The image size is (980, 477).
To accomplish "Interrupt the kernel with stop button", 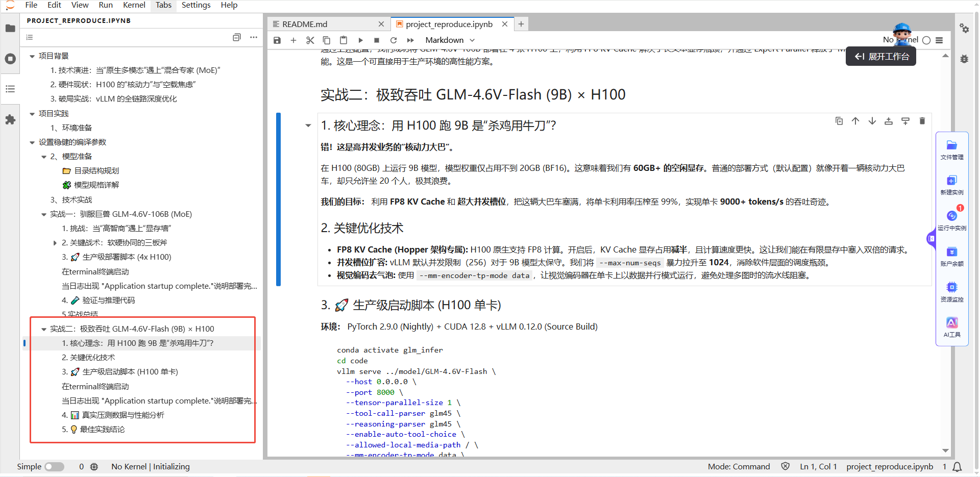I will click(x=377, y=40).
